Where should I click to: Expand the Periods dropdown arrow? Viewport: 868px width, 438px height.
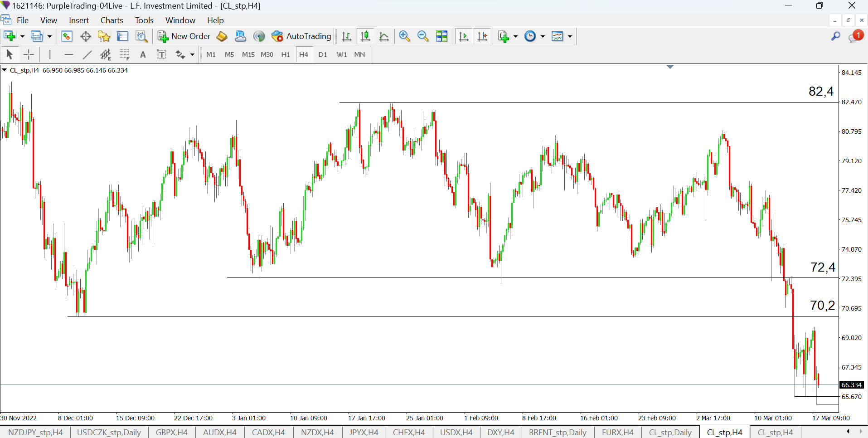543,36
